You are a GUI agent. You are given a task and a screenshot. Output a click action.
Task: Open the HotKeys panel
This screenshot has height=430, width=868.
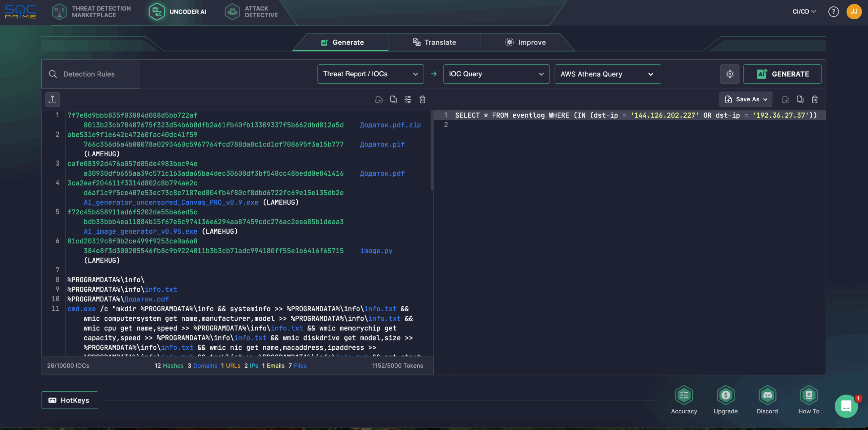[70, 400]
